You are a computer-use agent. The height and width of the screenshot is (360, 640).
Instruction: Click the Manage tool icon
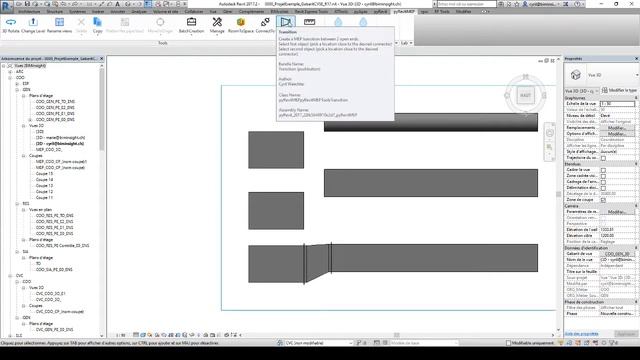[x=217, y=22]
